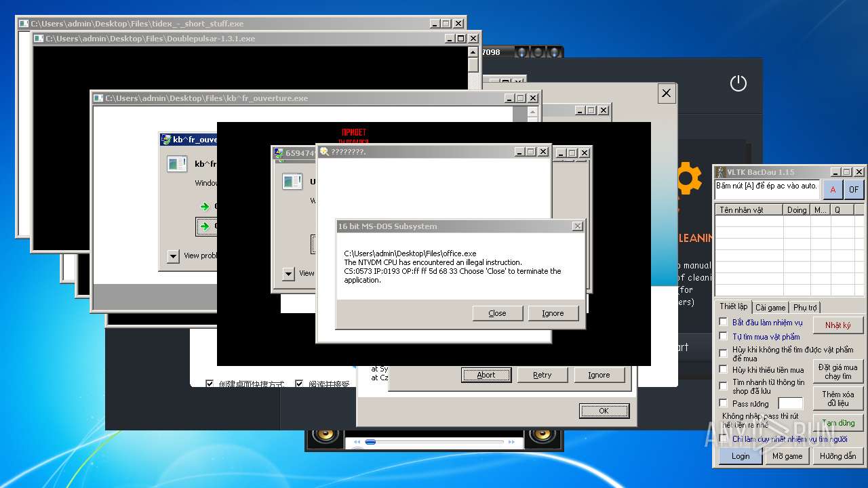Click the media player seek slider track
The width and height of the screenshot is (868, 488).
[x=434, y=442]
